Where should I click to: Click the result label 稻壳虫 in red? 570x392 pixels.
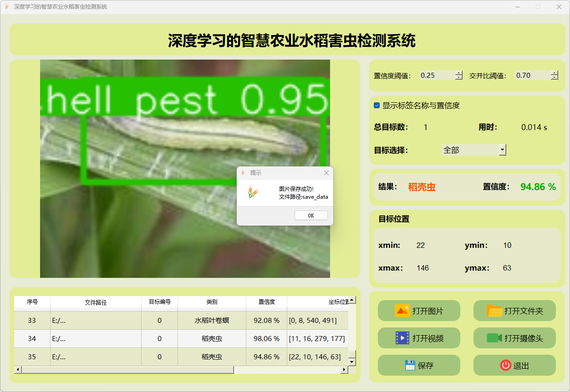[422, 187]
